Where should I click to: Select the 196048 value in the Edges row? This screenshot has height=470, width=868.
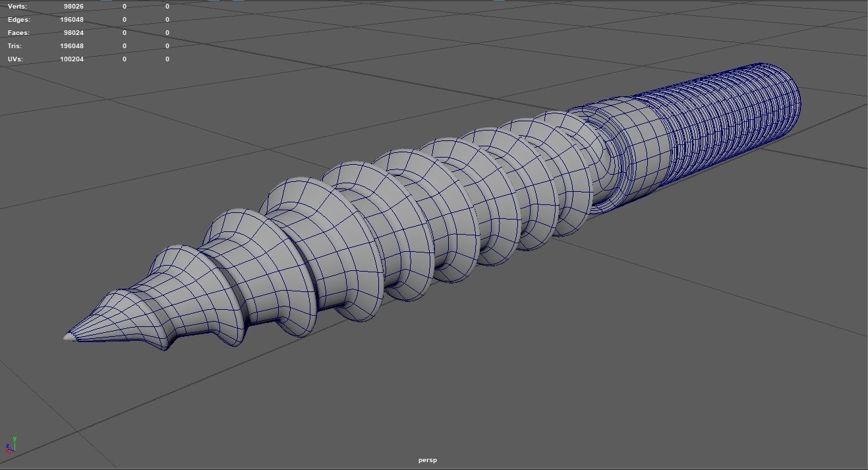[x=71, y=19]
